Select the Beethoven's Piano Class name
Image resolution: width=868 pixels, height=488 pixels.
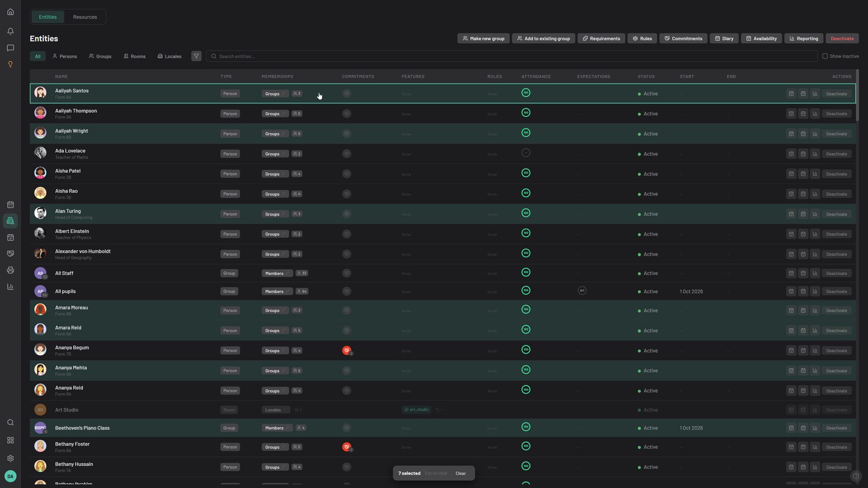click(x=82, y=428)
